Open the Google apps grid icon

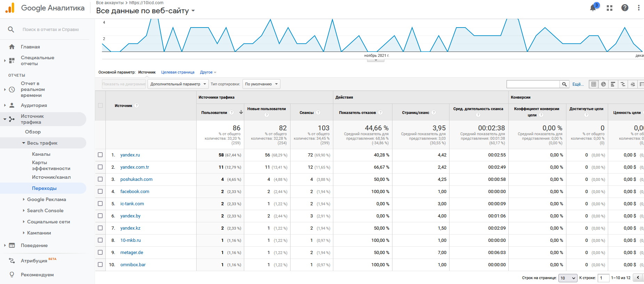tap(610, 8)
